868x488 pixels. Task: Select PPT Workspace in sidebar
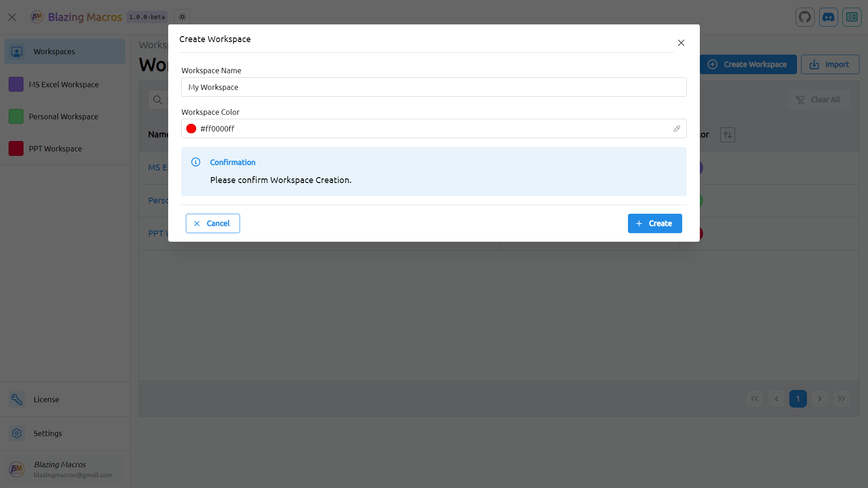tap(65, 149)
